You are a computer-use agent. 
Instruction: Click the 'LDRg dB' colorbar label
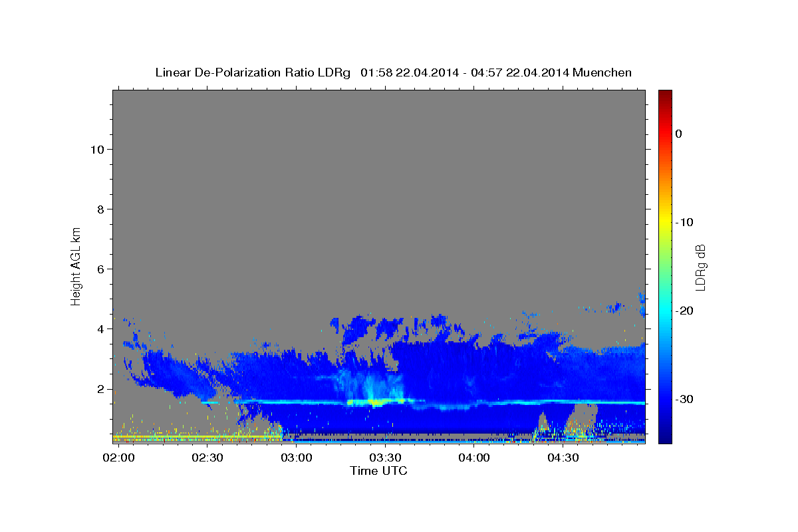pyautogui.click(x=700, y=267)
